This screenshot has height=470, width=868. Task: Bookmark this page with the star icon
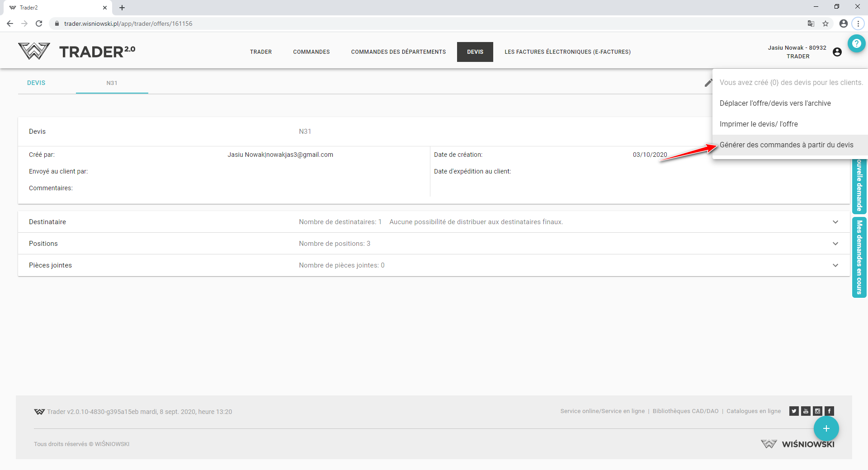click(x=826, y=23)
